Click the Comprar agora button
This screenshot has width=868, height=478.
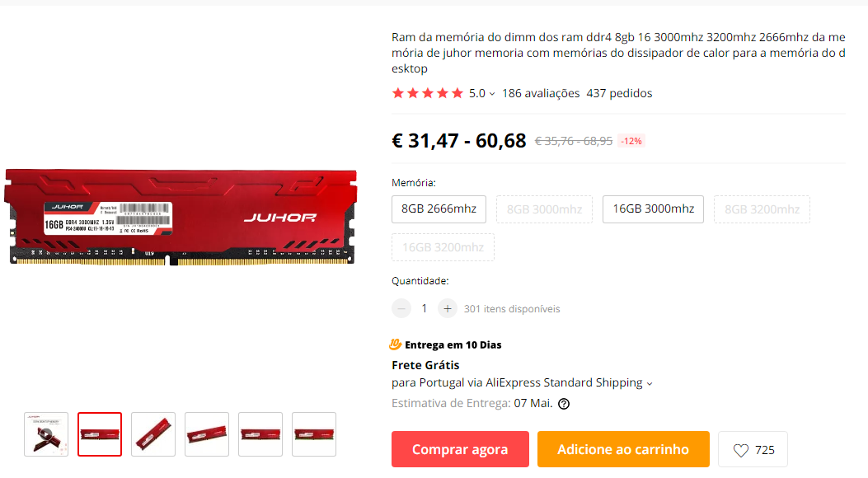point(460,449)
